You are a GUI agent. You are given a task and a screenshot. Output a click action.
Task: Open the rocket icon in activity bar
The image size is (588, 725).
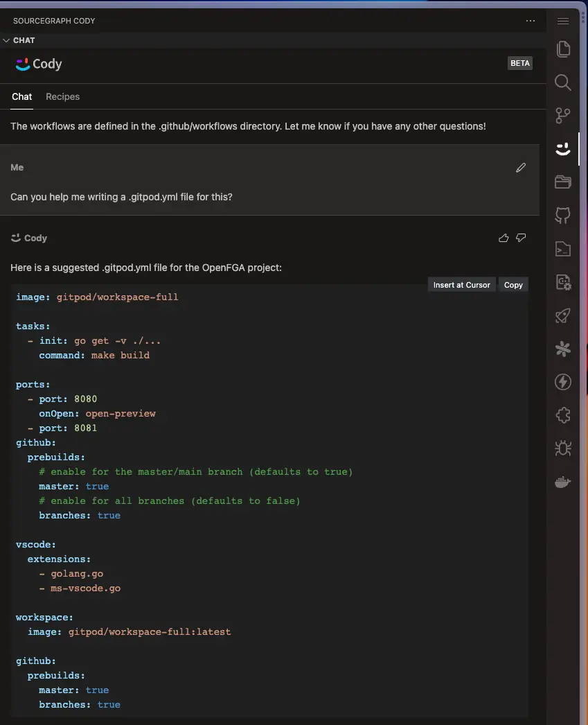pos(563,315)
